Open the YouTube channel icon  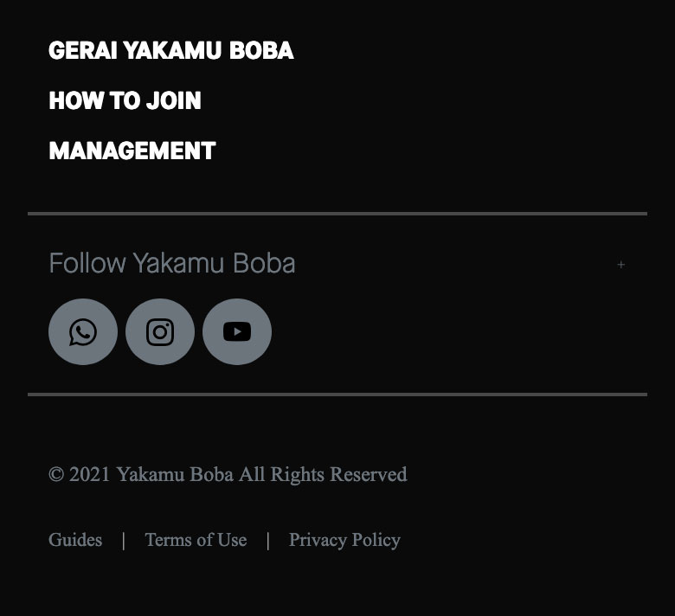click(237, 332)
